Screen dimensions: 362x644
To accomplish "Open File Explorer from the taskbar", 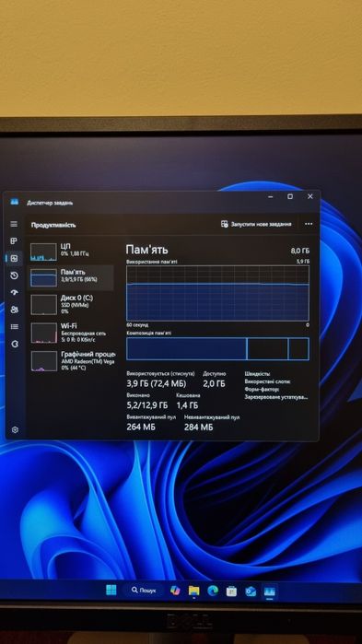I will click(193, 591).
